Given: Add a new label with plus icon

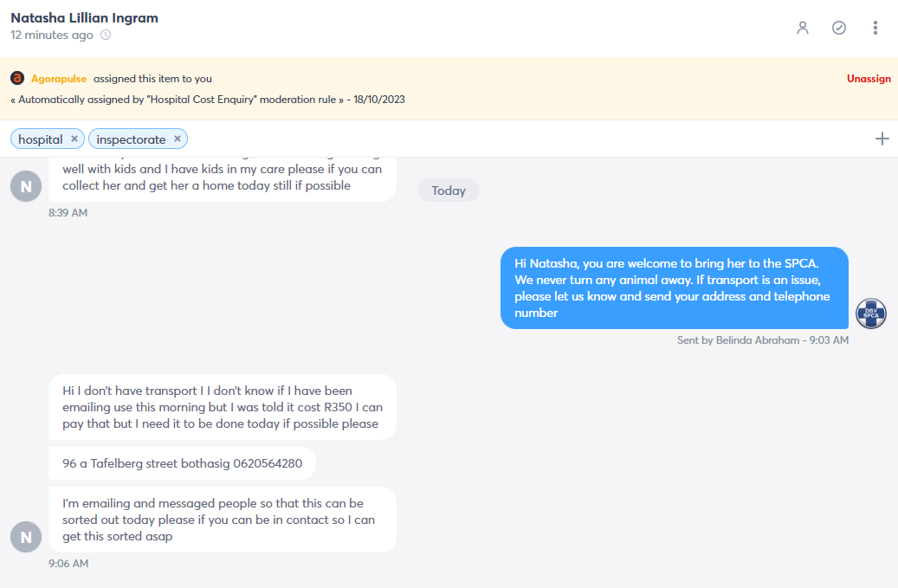Looking at the screenshot, I should 882,139.
